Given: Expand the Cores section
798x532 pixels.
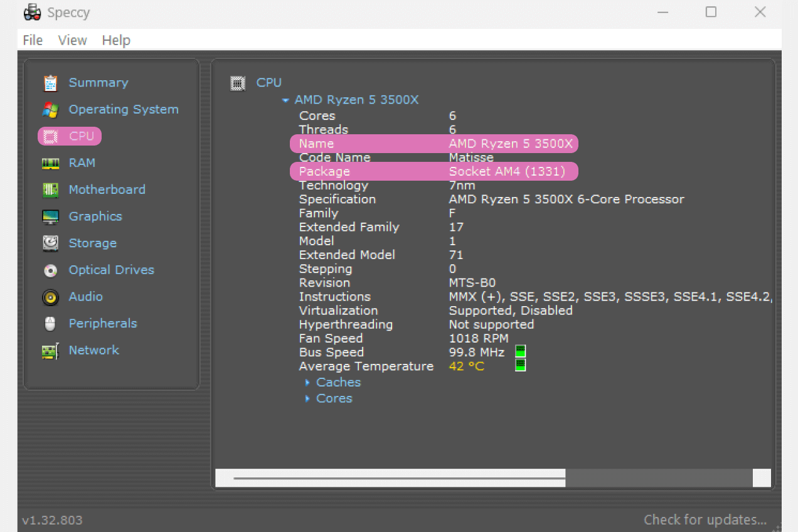Looking at the screenshot, I should [307, 398].
